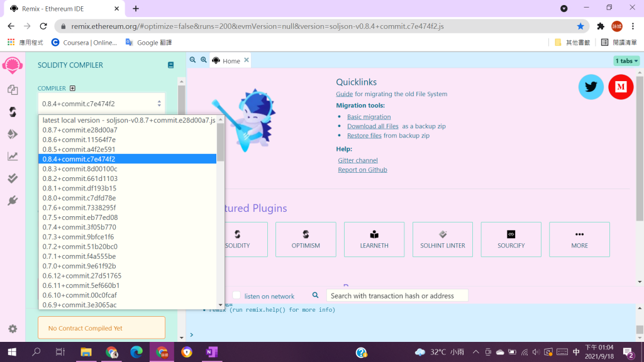This screenshot has width=644, height=362.
Task: Click the main page vertical scrollbar
Action: click(640, 148)
